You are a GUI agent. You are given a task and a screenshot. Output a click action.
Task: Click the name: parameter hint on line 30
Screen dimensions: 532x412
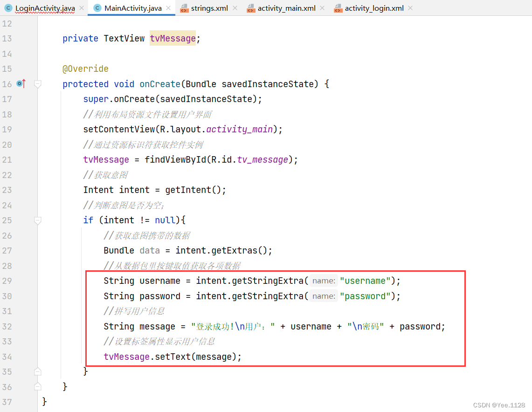[324, 296]
